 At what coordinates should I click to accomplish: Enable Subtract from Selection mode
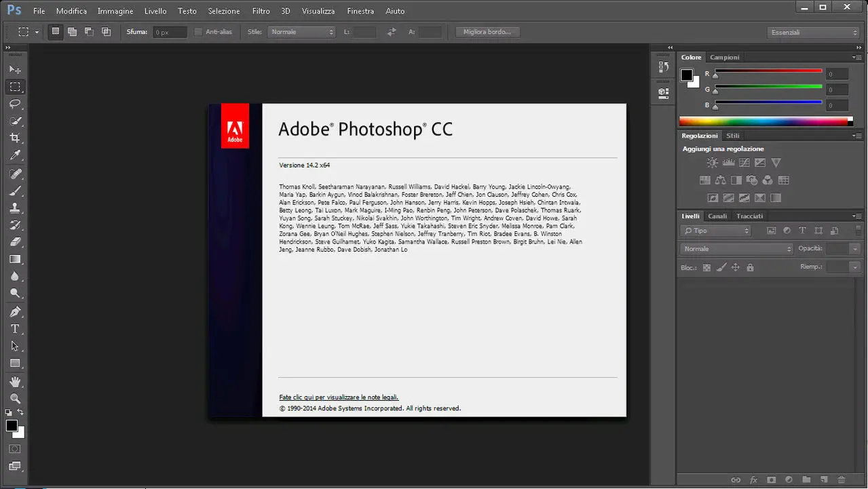pyautogui.click(x=89, y=31)
